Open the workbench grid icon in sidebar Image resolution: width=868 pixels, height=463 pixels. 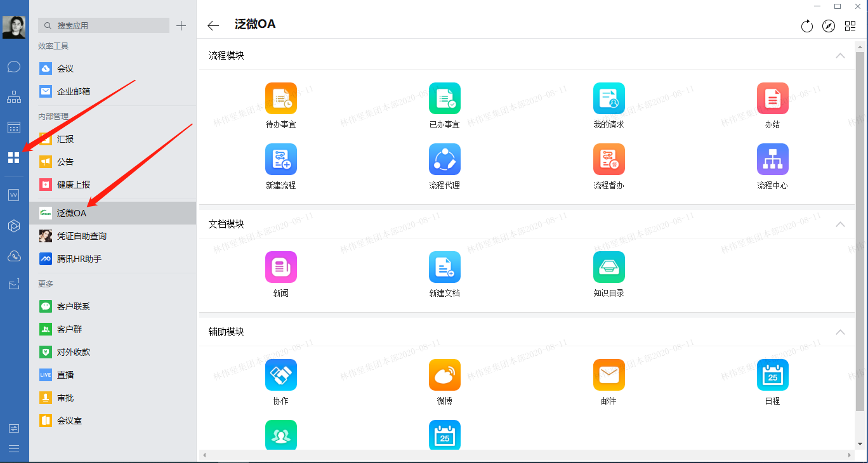14,158
